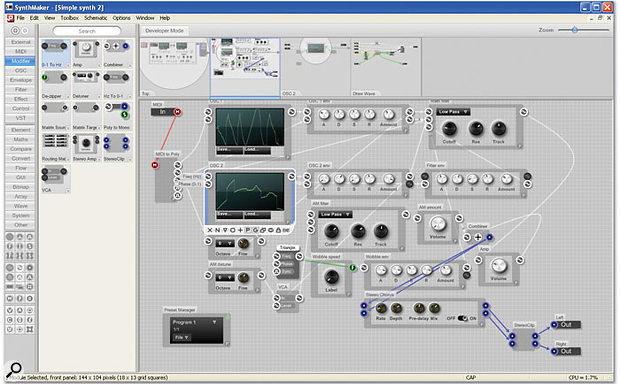Open the File menu
620x384 pixels.
tap(21, 18)
